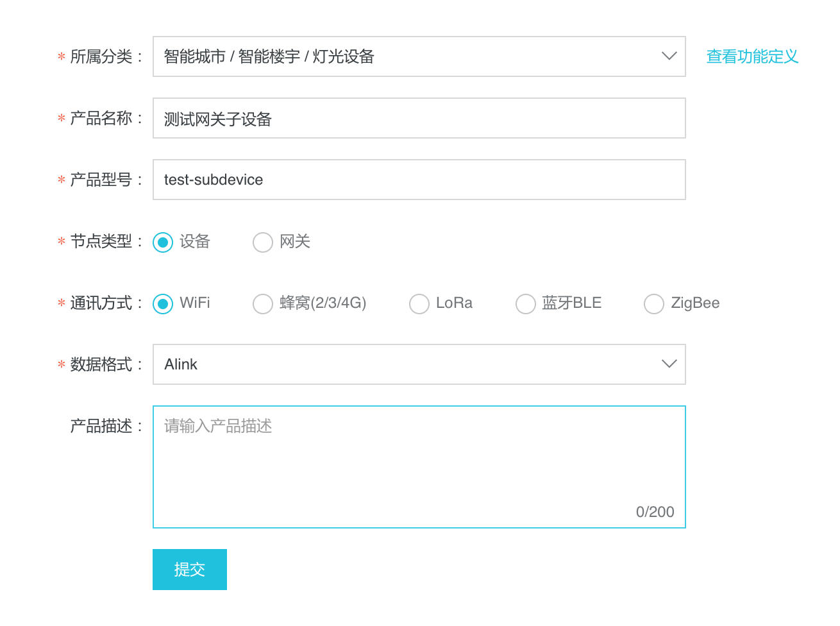Choose 蜂窝(2/3/4G) communication method
840x626 pixels.
[x=263, y=303]
